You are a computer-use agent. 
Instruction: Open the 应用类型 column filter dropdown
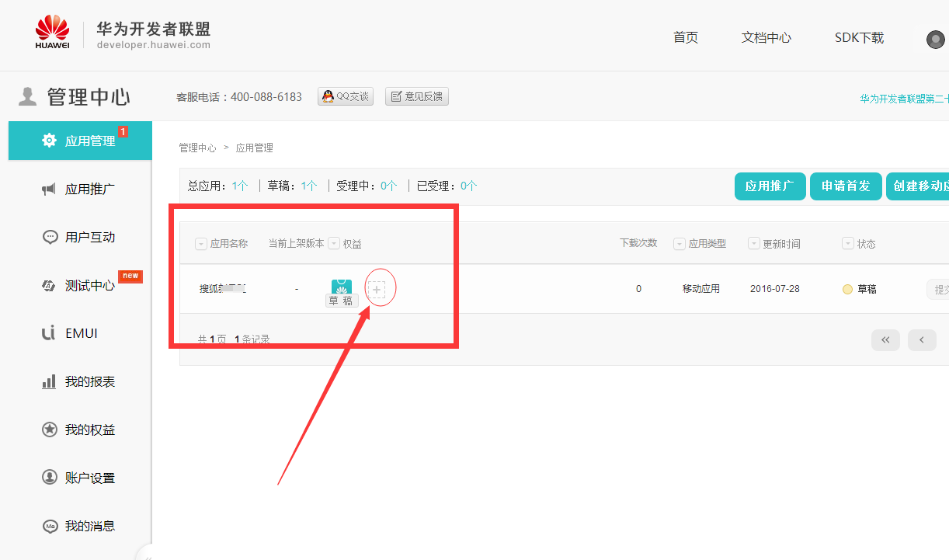(x=680, y=244)
